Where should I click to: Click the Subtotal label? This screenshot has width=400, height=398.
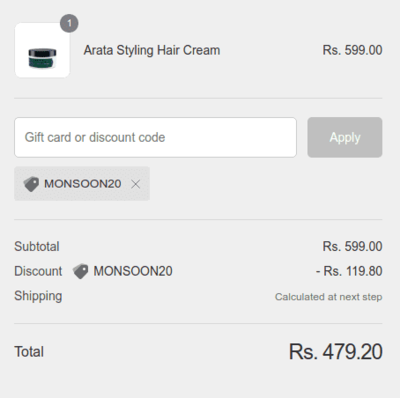point(37,247)
